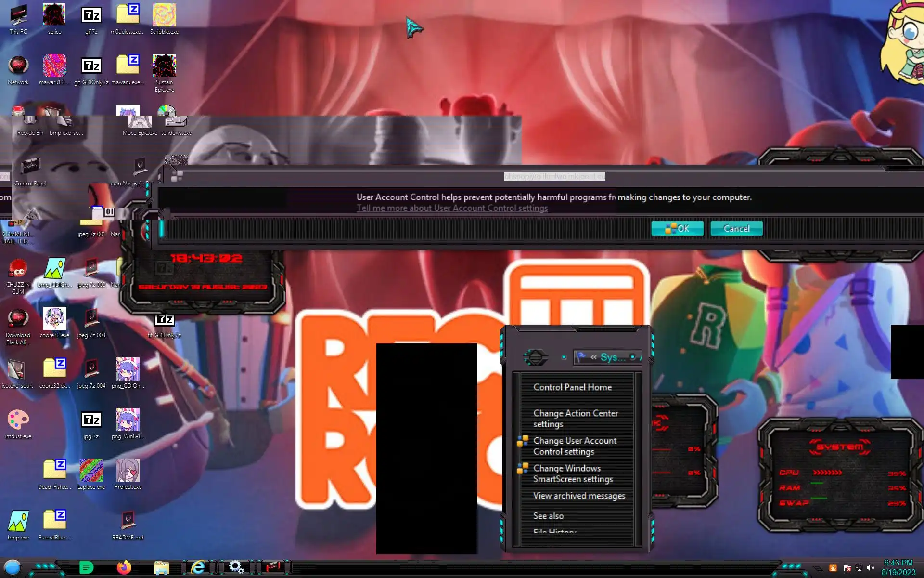The height and width of the screenshot is (578, 924).
Task: Expand the '«' breadcrumb chevron before Sys...
Action: 593,357
